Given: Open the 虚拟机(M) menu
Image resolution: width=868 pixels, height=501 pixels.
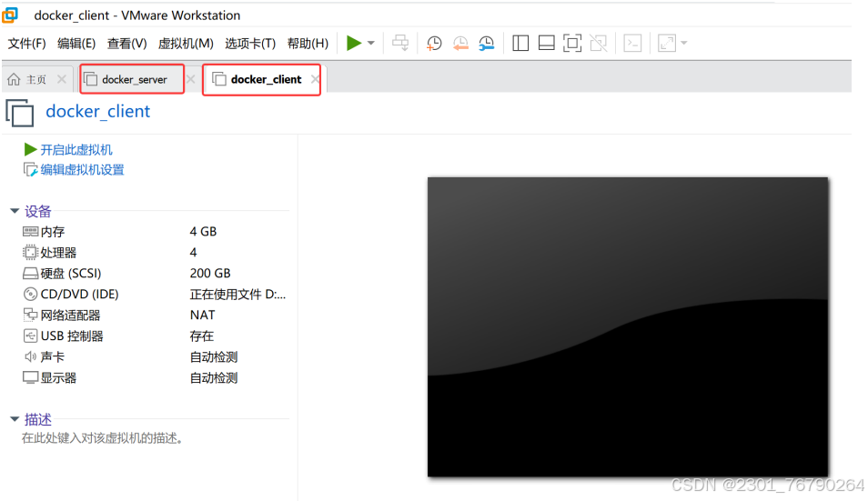Looking at the screenshot, I should (x=186, y=43).
